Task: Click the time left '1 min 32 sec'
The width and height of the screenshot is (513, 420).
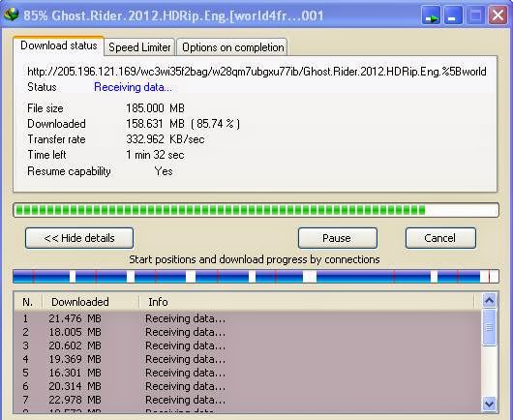Action: click(155, 155)
